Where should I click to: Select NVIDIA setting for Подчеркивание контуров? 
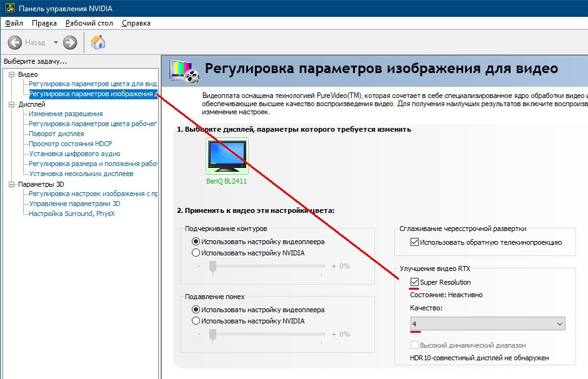click(x=196, y=253)
